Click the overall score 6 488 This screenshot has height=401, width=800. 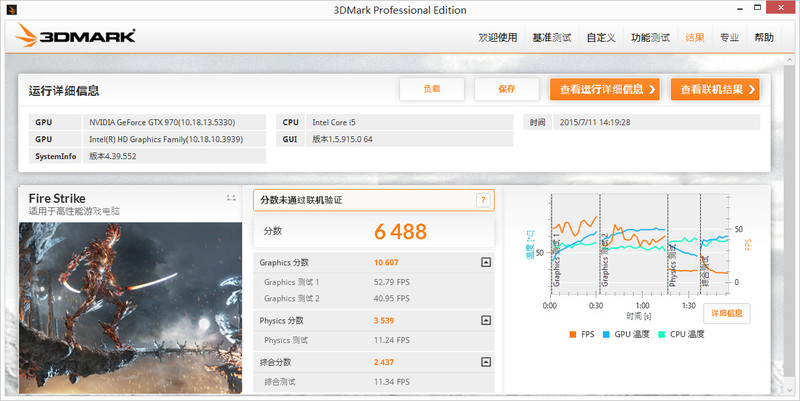point(400,232)
